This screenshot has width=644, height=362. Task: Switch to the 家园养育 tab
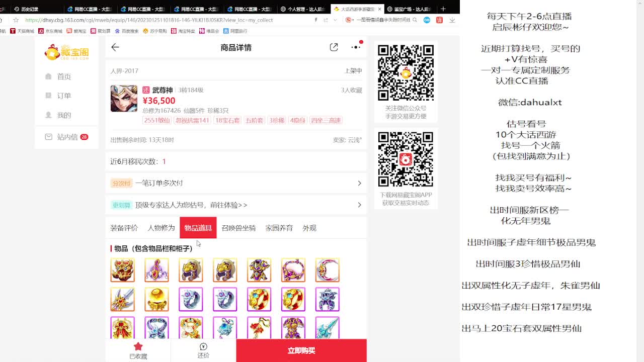(x=279, y=228)
